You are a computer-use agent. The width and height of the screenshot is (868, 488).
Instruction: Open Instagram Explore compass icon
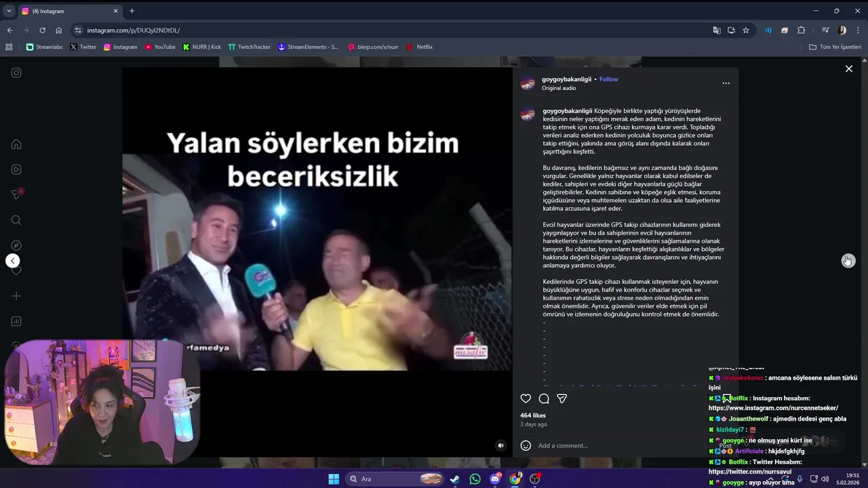16,245
